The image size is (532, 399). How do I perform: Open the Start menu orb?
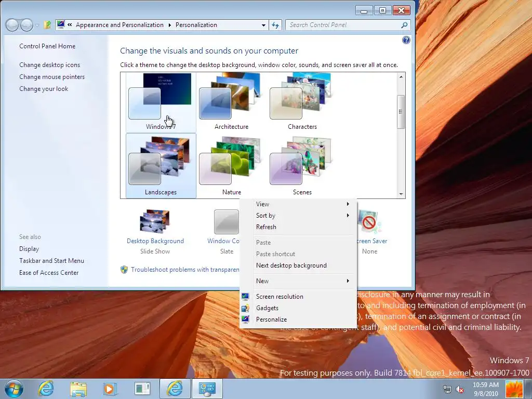(x=14, y=389)
